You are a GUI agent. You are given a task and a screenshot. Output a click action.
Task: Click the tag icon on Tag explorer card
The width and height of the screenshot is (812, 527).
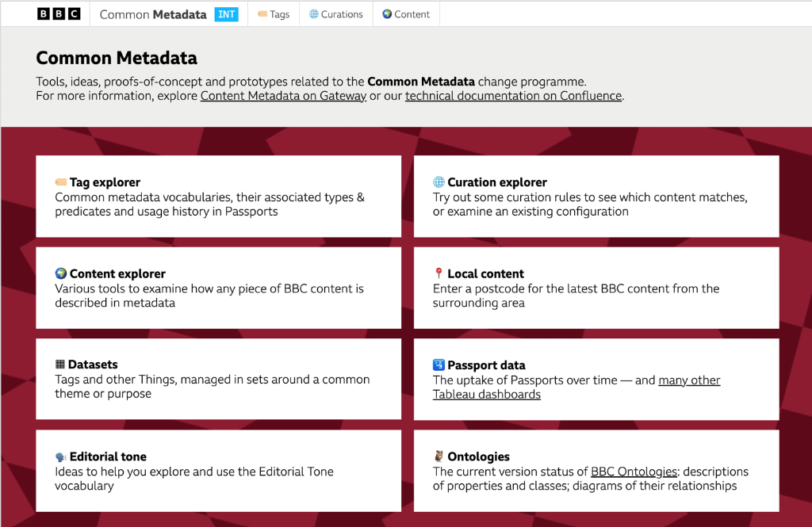tap(61, 182)
